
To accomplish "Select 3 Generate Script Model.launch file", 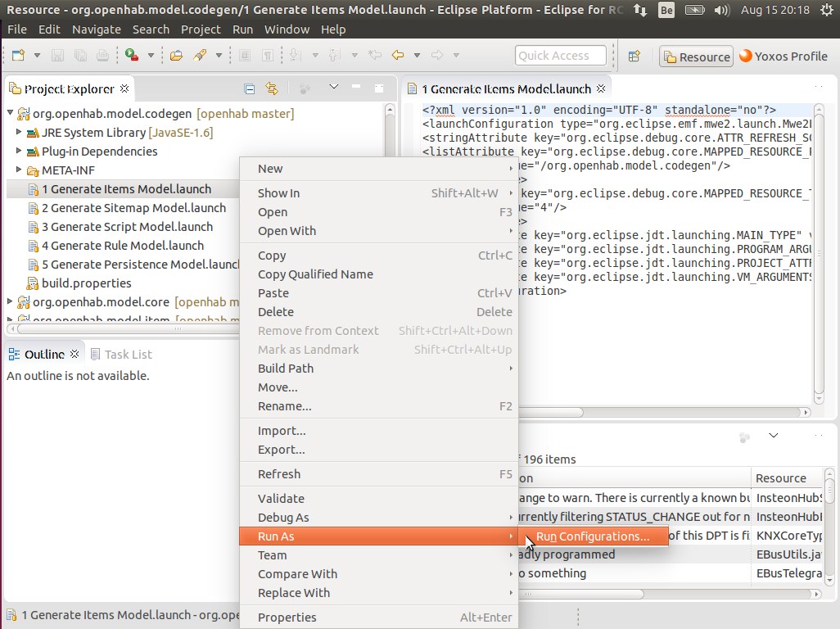I will coord(127,227).
